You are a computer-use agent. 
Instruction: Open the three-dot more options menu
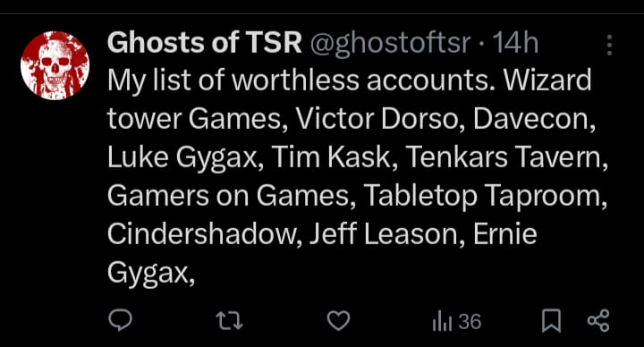(609, 45)
